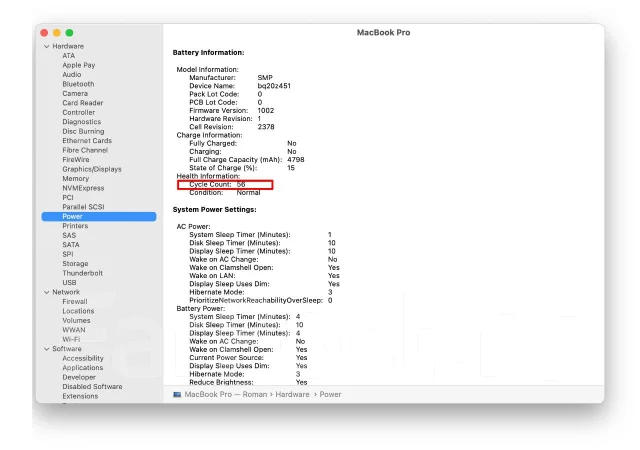Click 'MacBook Pro — Roman' in path bar
The image size is (640, 450).
point(226,394)
